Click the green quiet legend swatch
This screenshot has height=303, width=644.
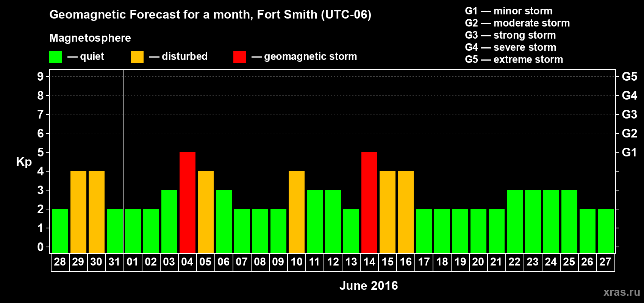[55, 57]
